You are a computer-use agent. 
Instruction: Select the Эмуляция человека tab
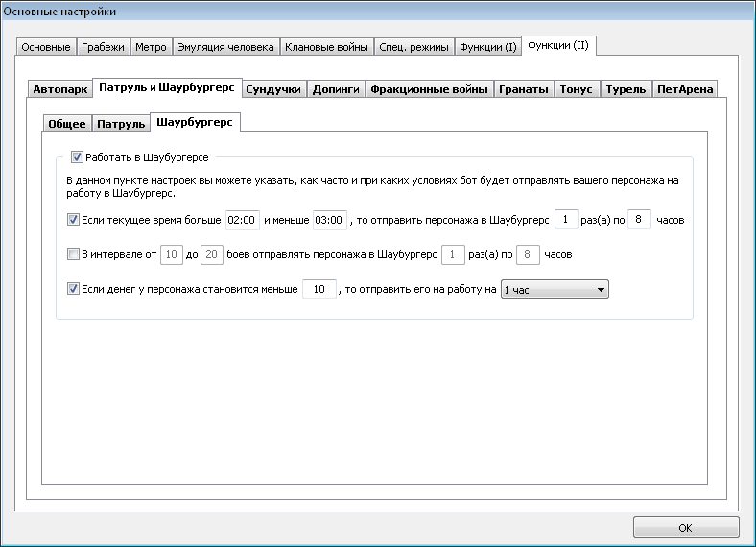point(225,47)
